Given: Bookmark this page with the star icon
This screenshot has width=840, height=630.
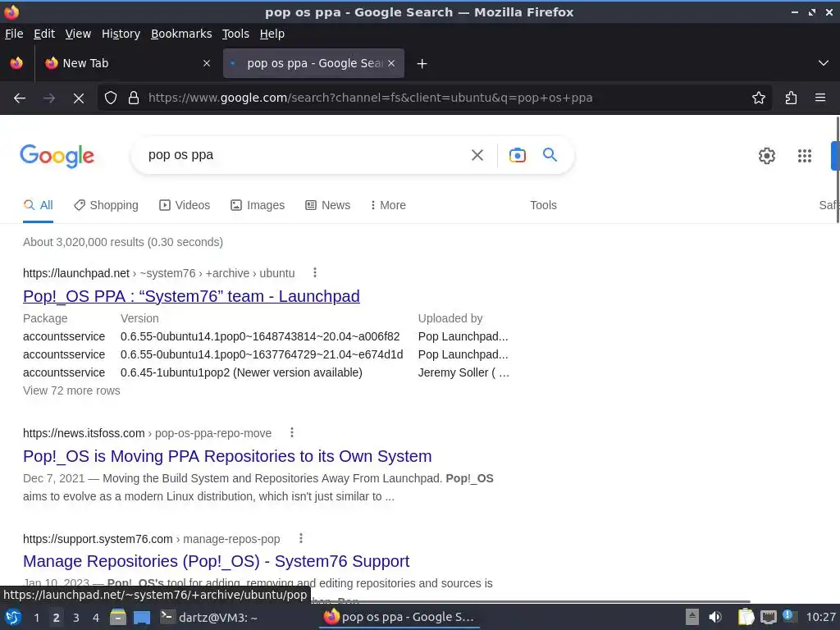Looking at the screenshot, I should click(759, 98).
